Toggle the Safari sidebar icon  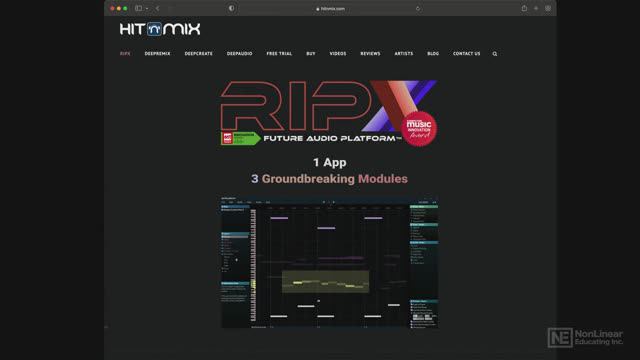coord(139,8)
